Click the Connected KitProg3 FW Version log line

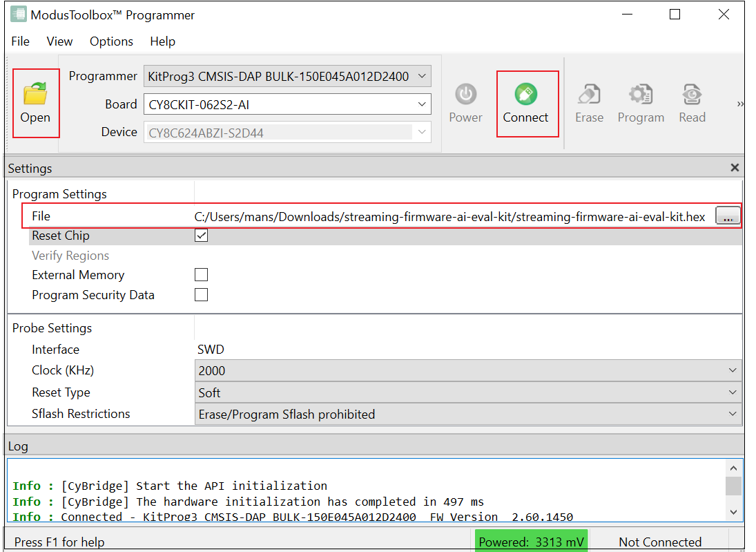click(x=293, y=517)
